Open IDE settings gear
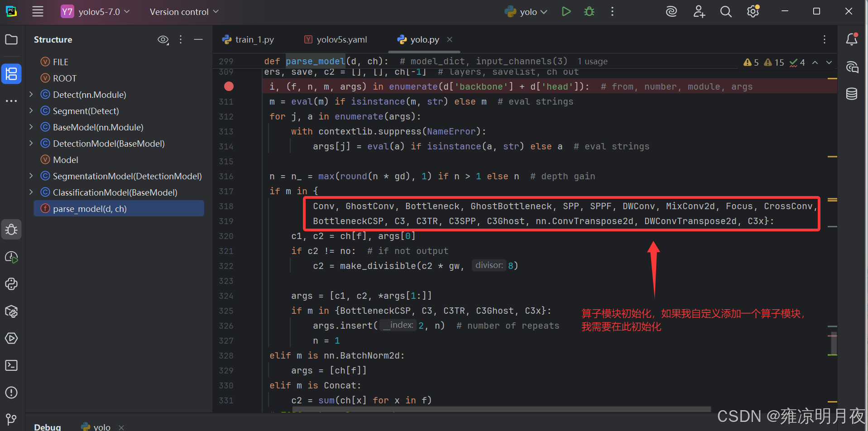 pyautogui.click(x=753, y=11)
